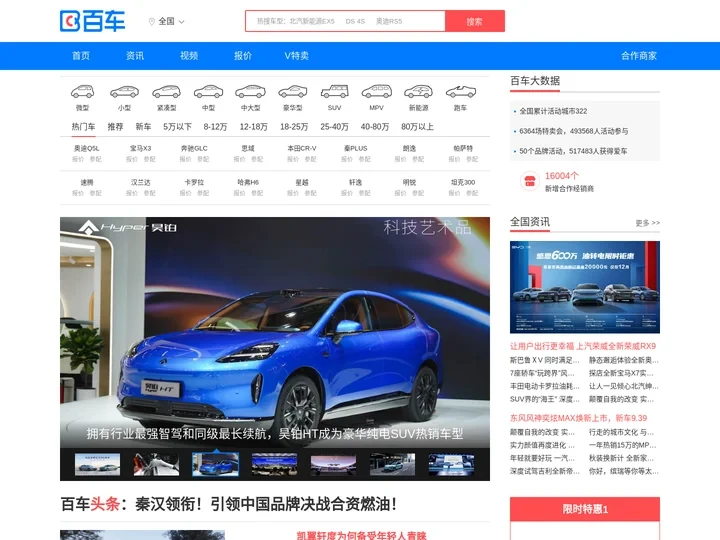Select the first carousel thumbnail
The image size is (720, 540).
(x=97, y=464)
